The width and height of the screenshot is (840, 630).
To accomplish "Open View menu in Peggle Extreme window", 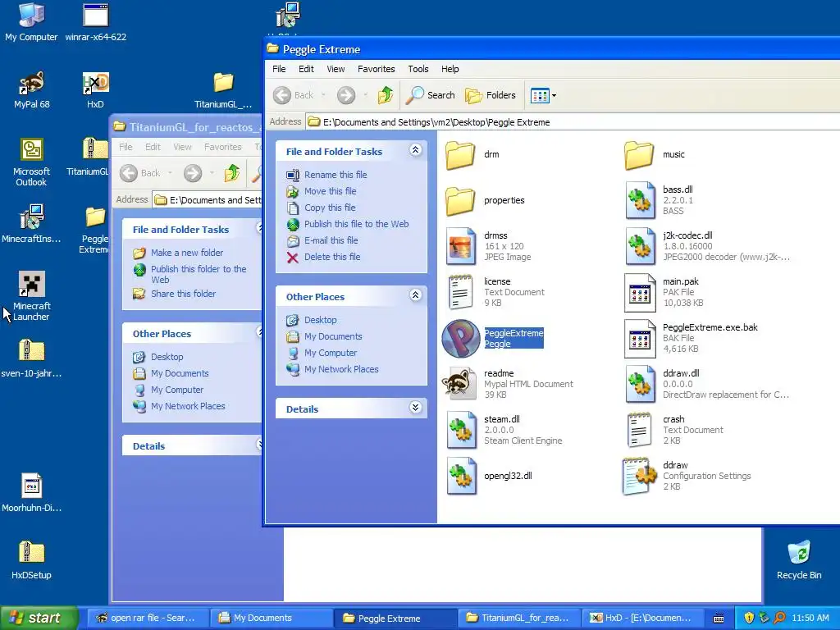I will (336, 69).
